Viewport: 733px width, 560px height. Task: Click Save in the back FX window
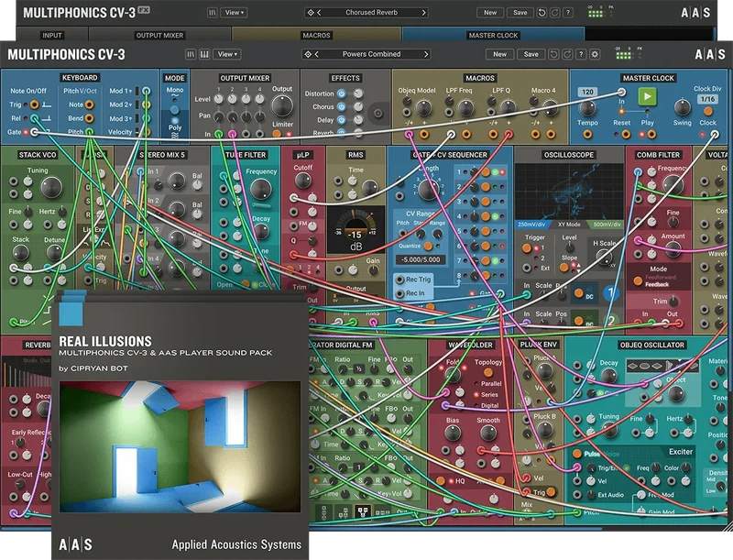[520, 13]
